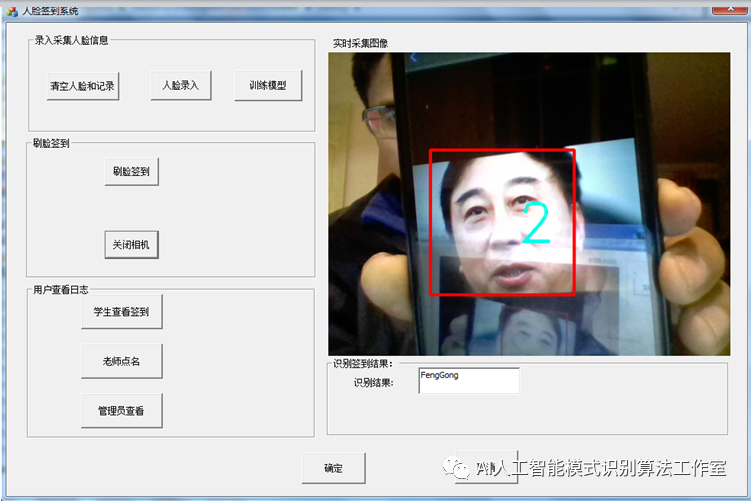Select the 老师点名 roll call button

tap(122, 361)
